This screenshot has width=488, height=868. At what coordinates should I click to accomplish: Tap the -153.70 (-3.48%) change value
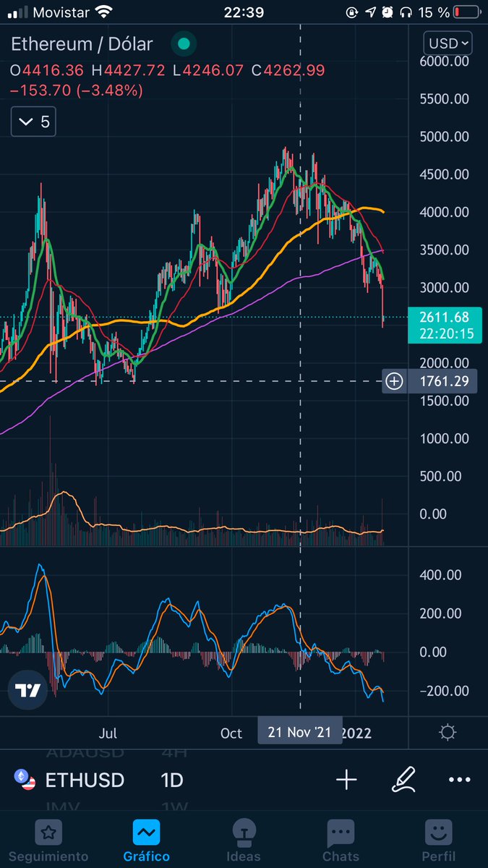[77, 90]
